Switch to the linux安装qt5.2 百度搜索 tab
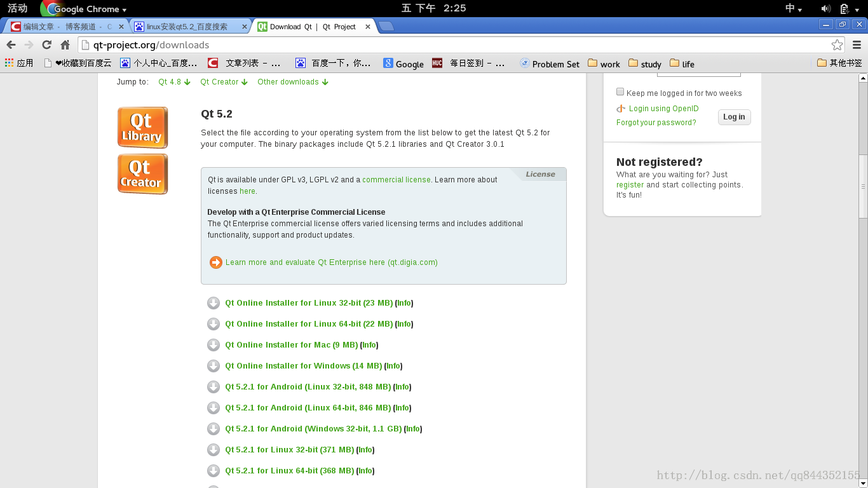The width and height of the screenshot is (868, 488). [191, 27]
